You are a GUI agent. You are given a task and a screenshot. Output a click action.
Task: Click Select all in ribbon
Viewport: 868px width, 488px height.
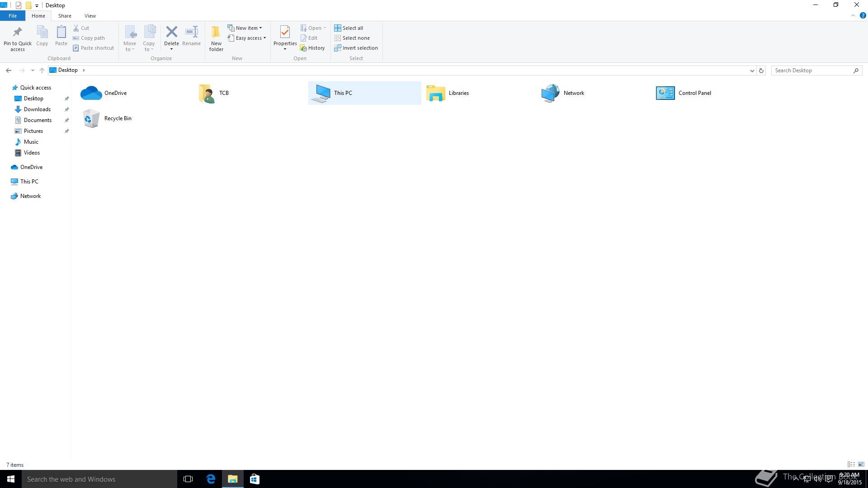click(x=349, y=28)
